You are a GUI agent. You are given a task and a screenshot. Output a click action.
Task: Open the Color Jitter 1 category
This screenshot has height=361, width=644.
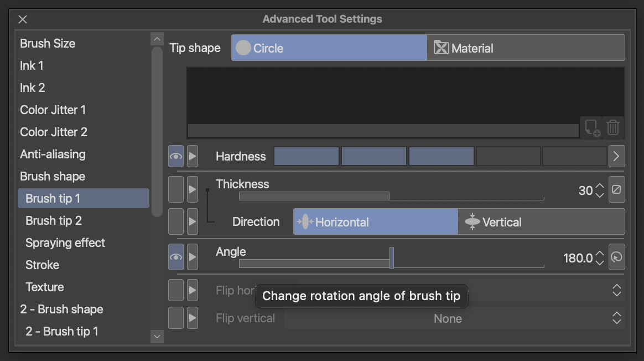coord(84,110)
